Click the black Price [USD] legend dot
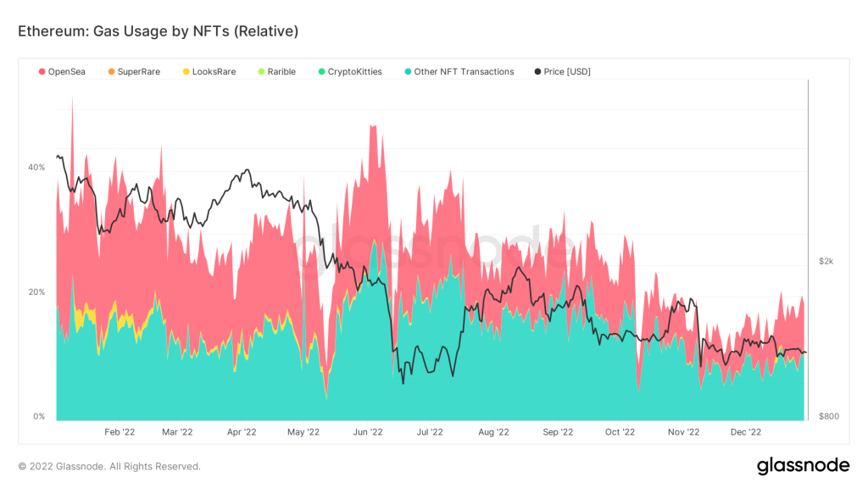 click(539, 72)
